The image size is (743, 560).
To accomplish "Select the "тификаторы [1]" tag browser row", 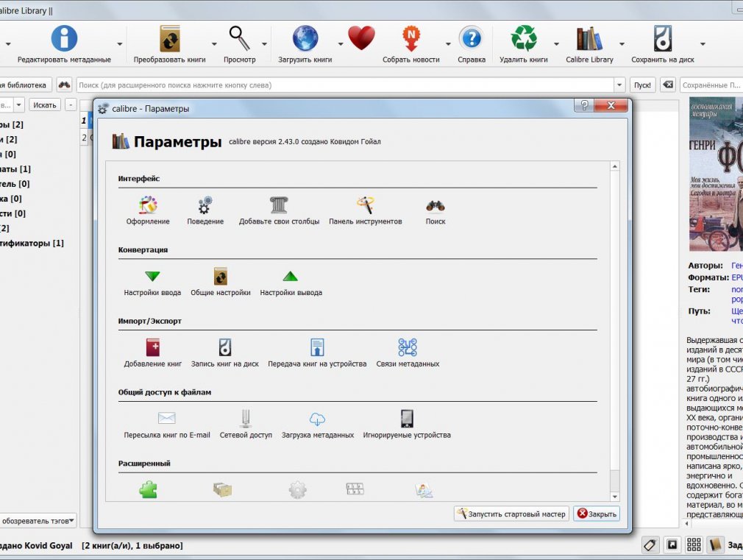I will (32, 243).
